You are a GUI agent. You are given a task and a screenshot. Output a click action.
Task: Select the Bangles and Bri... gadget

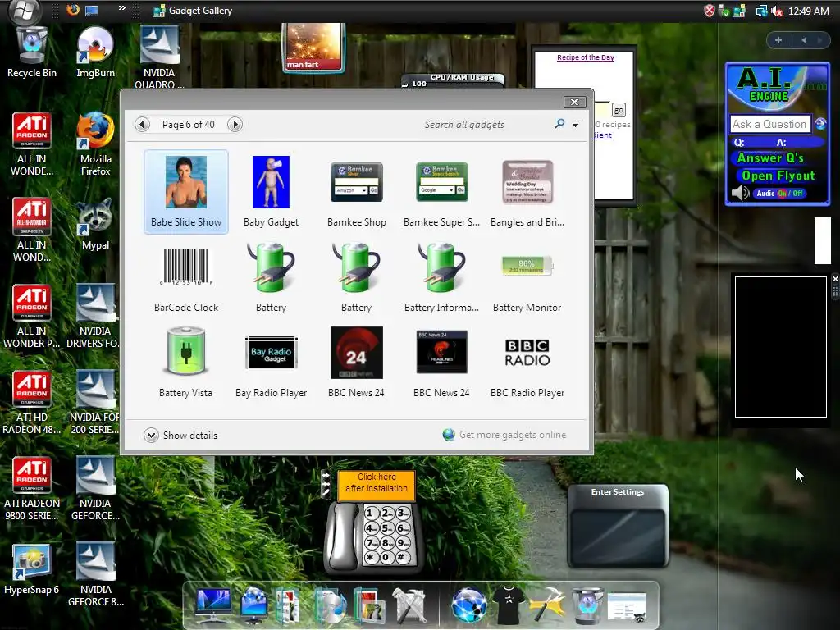point(527,192)
